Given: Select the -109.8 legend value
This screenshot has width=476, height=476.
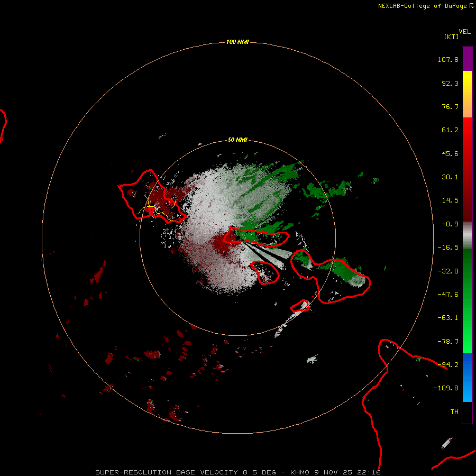Looking at the screenshot, I should point(446,388).
